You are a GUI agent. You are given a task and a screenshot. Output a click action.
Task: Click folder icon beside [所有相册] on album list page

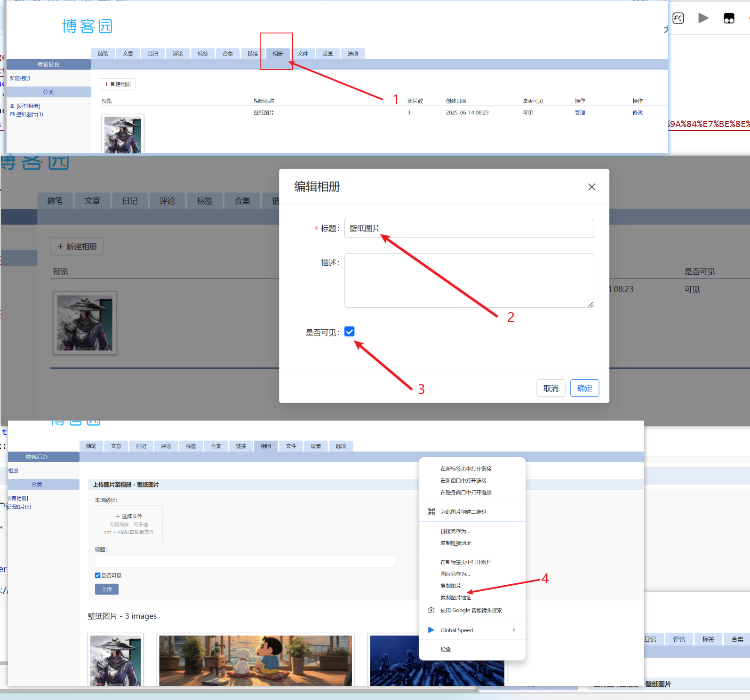pos(12,106)
